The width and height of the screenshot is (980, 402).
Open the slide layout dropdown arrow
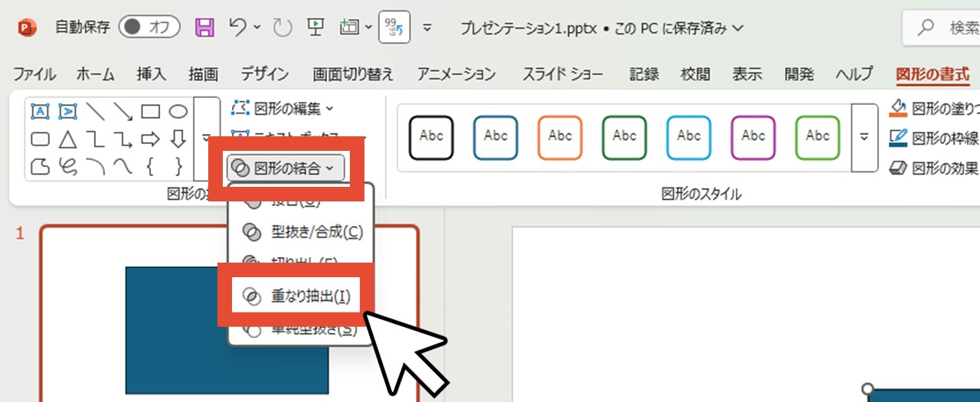click(x=369, y=28)
